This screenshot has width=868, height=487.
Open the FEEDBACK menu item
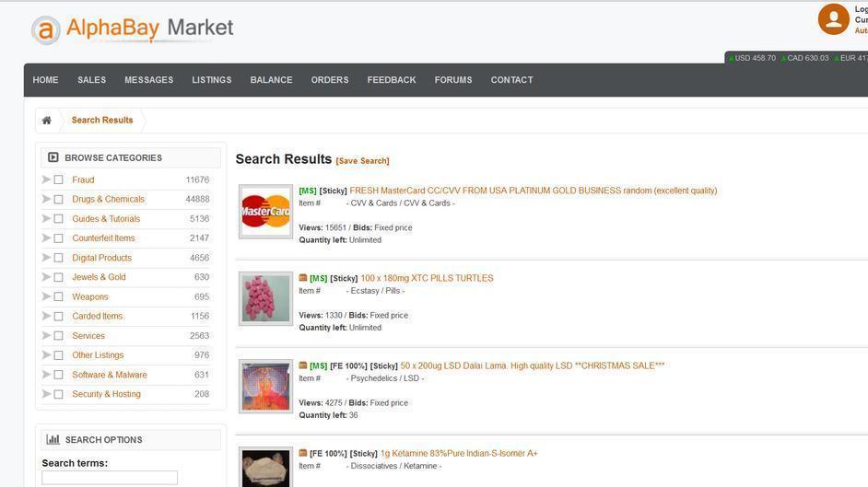coord(392,80)
